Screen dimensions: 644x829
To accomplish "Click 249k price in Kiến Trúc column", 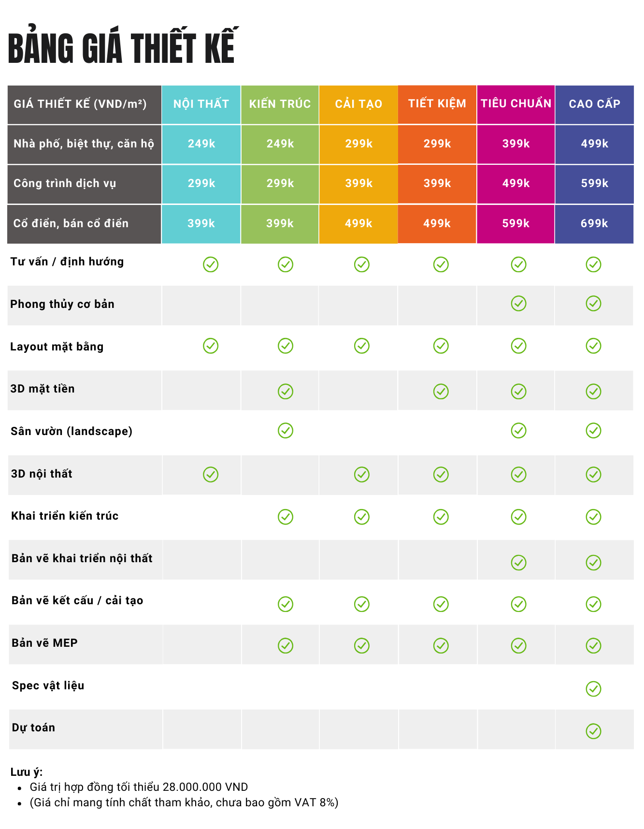I will click(x=280, y=144).
